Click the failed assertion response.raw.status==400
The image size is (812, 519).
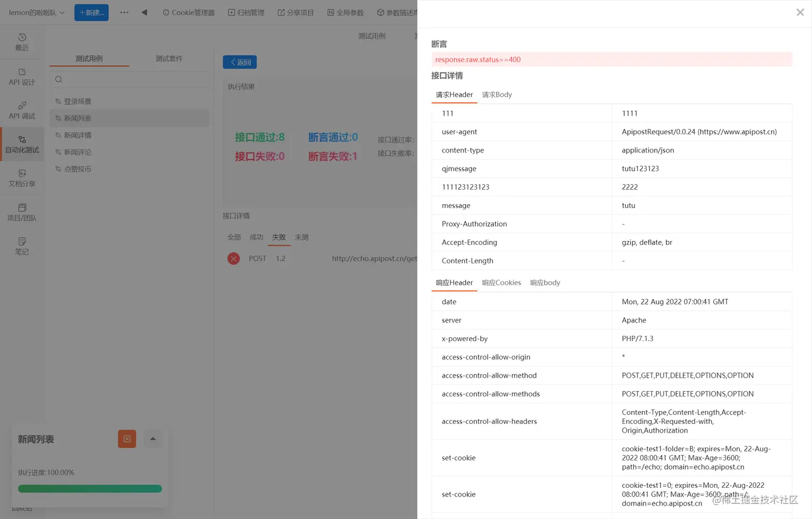(x=612, y=60)
